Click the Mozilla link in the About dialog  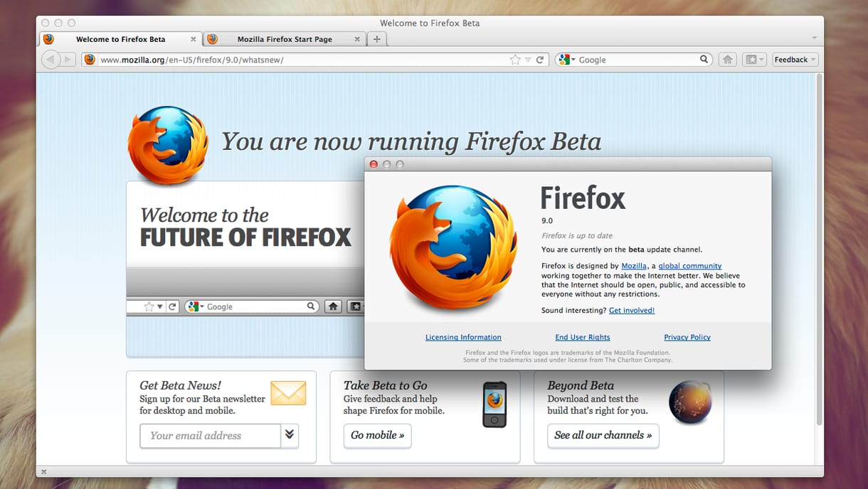pos(634,266)
